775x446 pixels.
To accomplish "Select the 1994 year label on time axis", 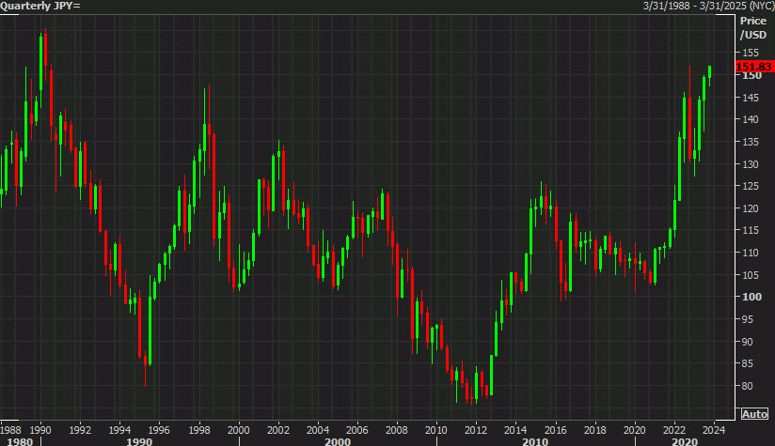I will pos(119,428).
